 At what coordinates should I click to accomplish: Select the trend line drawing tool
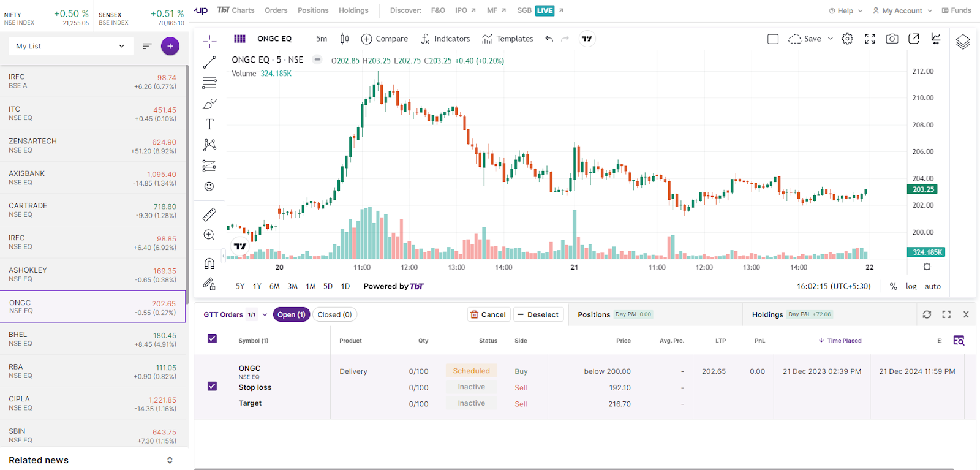[x=209, y=62]
